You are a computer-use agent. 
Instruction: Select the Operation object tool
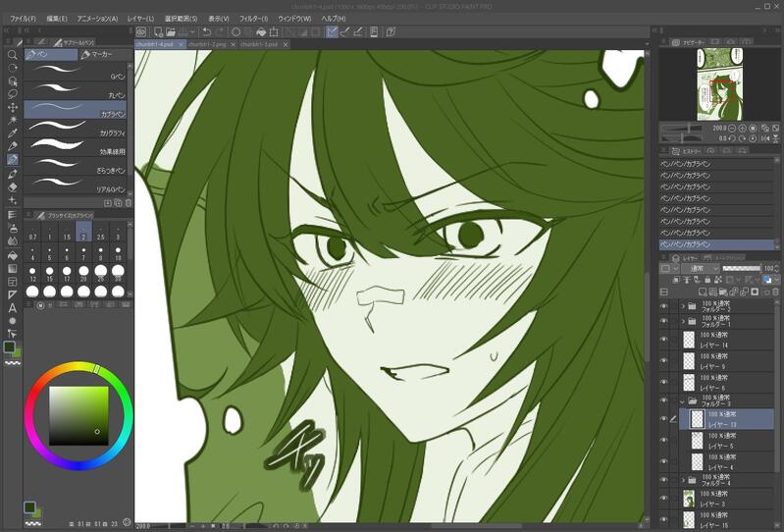click(x=13, y=80)
